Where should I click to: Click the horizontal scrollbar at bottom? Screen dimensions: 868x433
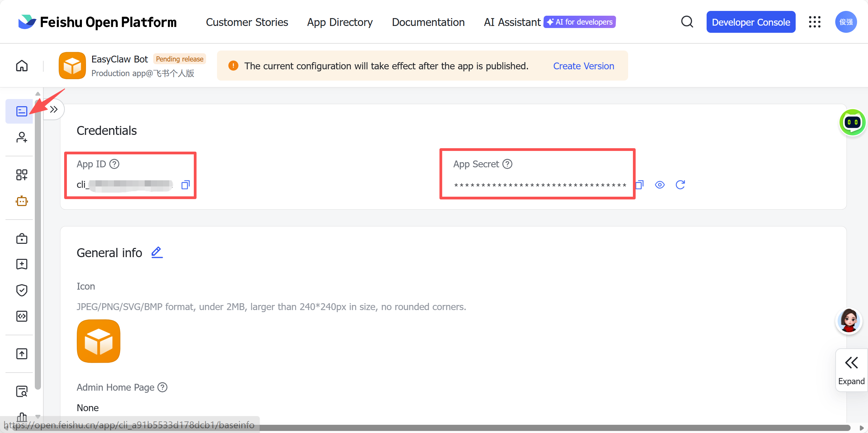coord(546,428)
